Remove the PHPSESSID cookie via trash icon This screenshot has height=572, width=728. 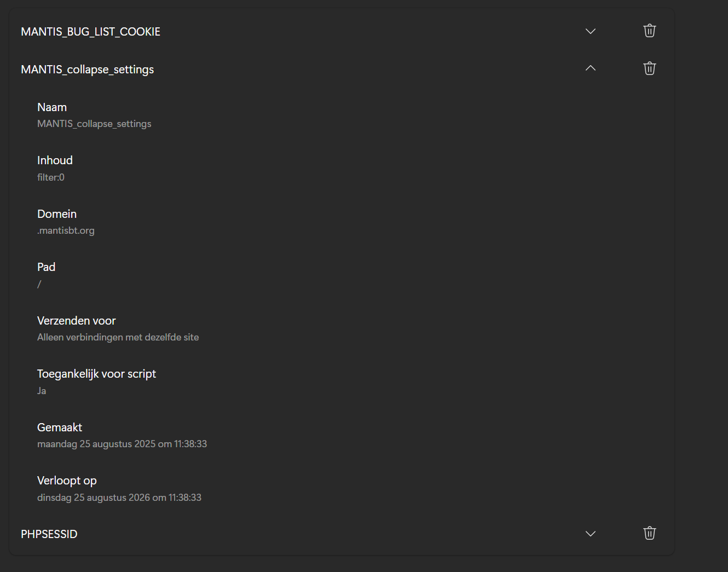(649, 533)
